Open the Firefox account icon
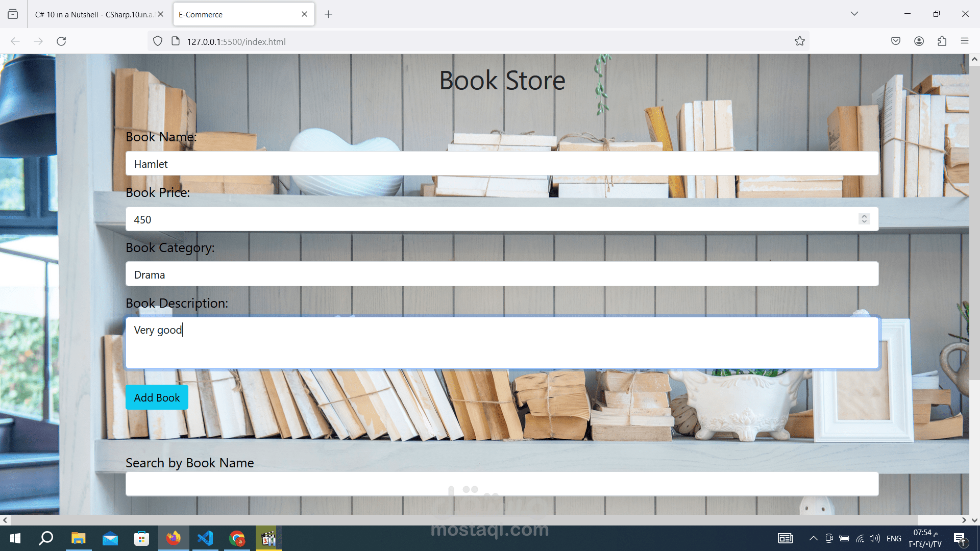980x551 pixels. [x=919, y=41]
